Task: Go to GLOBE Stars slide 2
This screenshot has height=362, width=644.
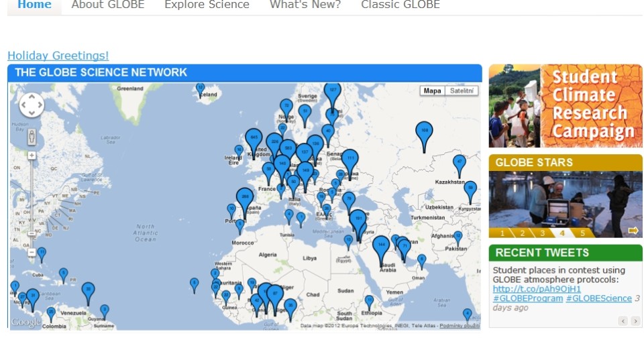Action: click(x=522, y=233)
